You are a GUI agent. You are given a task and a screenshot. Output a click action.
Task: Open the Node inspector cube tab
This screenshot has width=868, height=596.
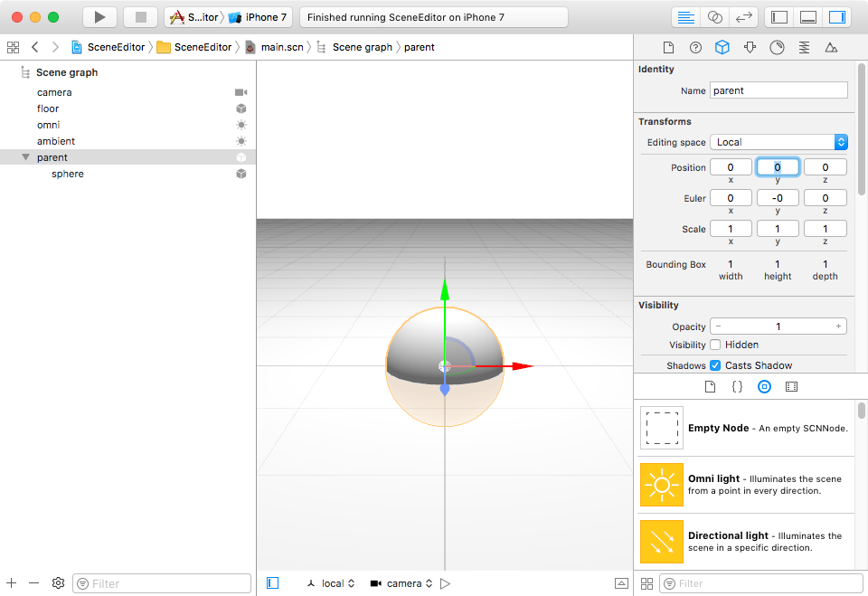click(x=722, y=48)
